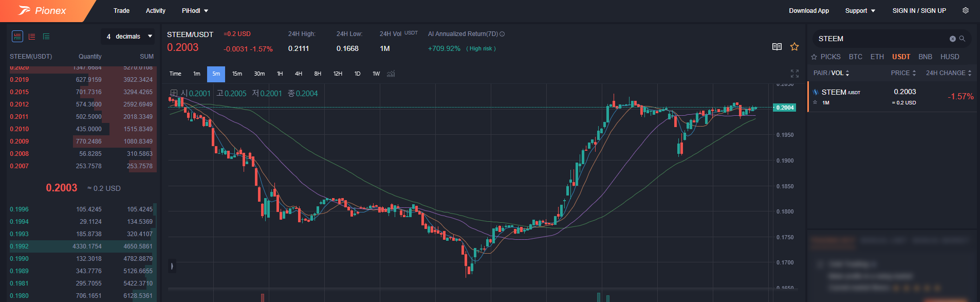Click buy order price 0.1980

20,296
